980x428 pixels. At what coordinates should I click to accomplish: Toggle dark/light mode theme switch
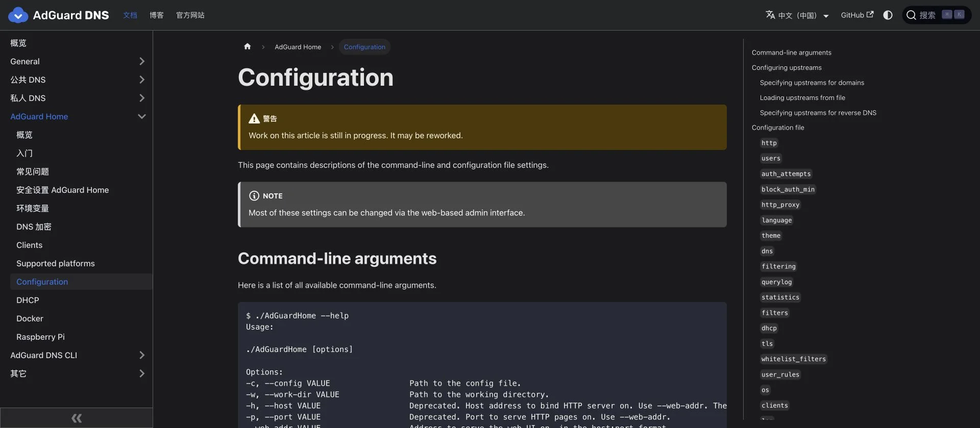[888, 15]
